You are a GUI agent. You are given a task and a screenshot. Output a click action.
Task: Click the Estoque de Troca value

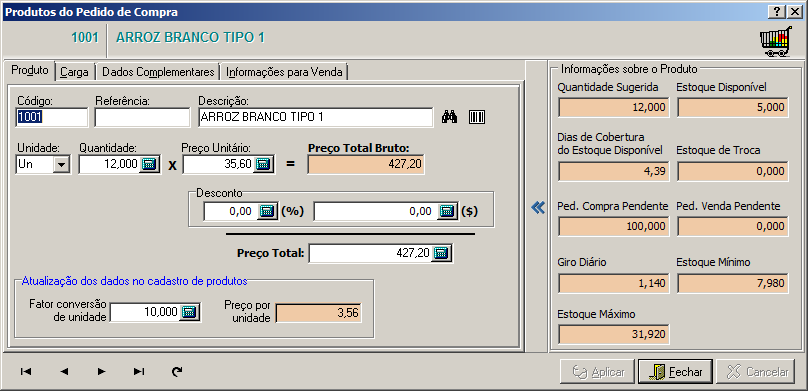pyautogui.click(x=732, y=172)
